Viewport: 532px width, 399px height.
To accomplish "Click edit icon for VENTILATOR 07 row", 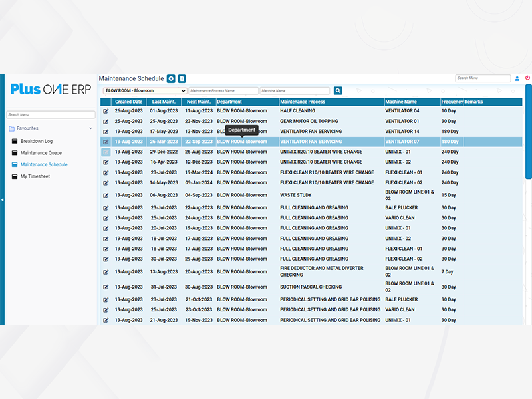I will click(106, 142).
